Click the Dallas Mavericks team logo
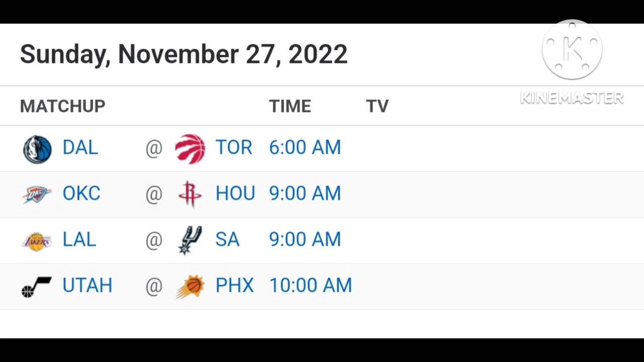This screenshot has height=362, width=644. click(x=38, y=149)
